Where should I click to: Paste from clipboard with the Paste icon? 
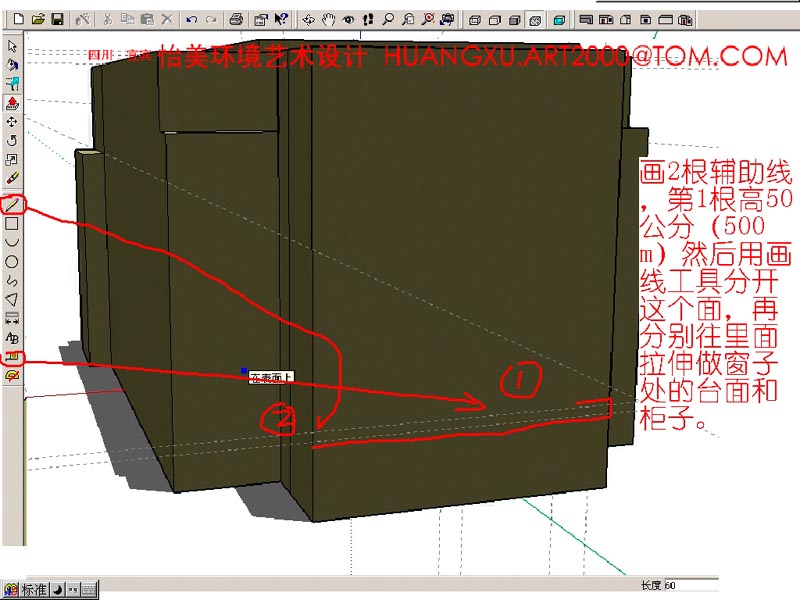(x=147, y=19)
